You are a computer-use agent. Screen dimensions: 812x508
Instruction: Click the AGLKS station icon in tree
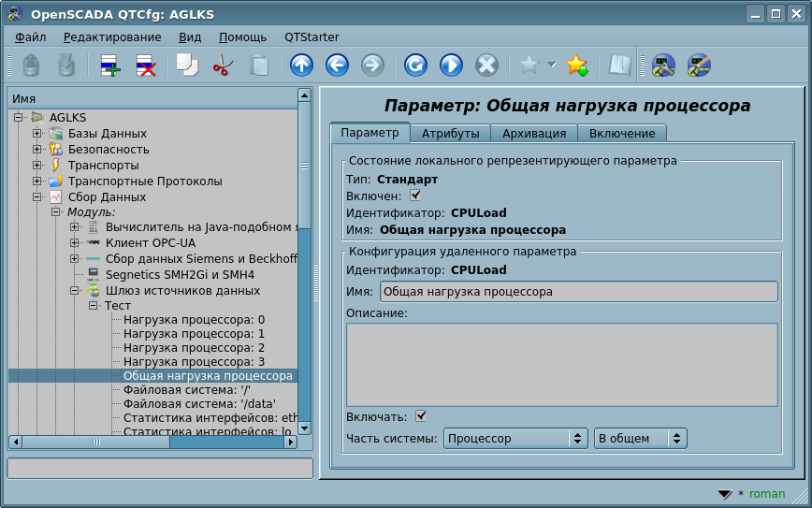[37, 118]
